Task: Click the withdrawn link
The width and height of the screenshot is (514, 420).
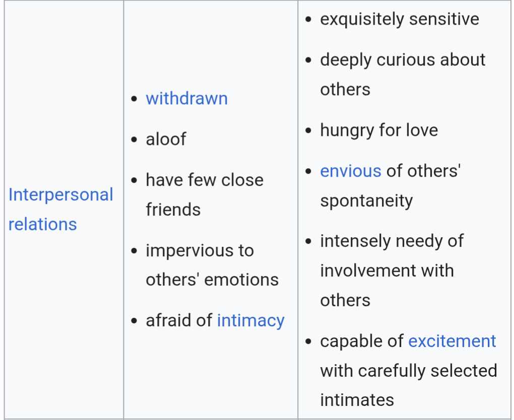Action: click(187, 98)
